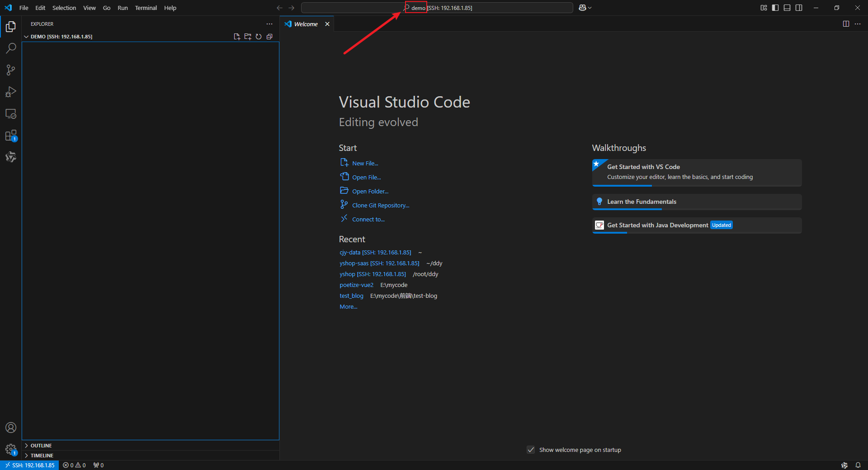Uncheck Show welcome page on startup

coord(531,450)
